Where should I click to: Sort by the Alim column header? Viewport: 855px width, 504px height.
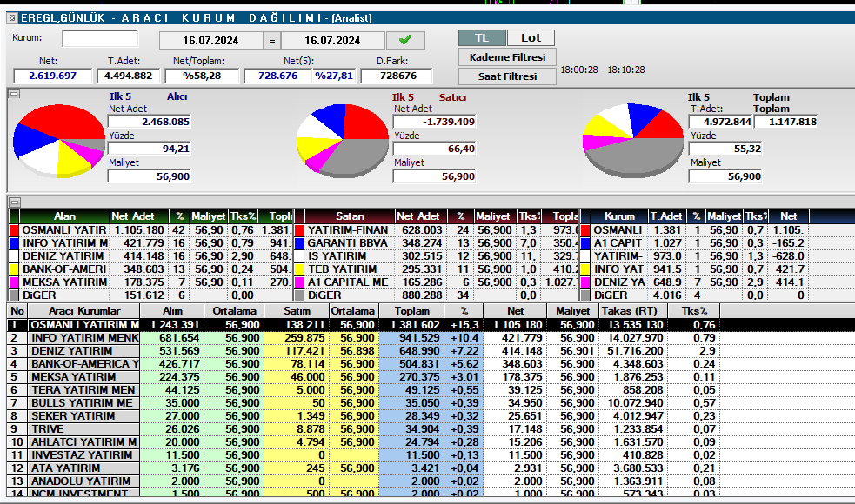tap(172, 311)
